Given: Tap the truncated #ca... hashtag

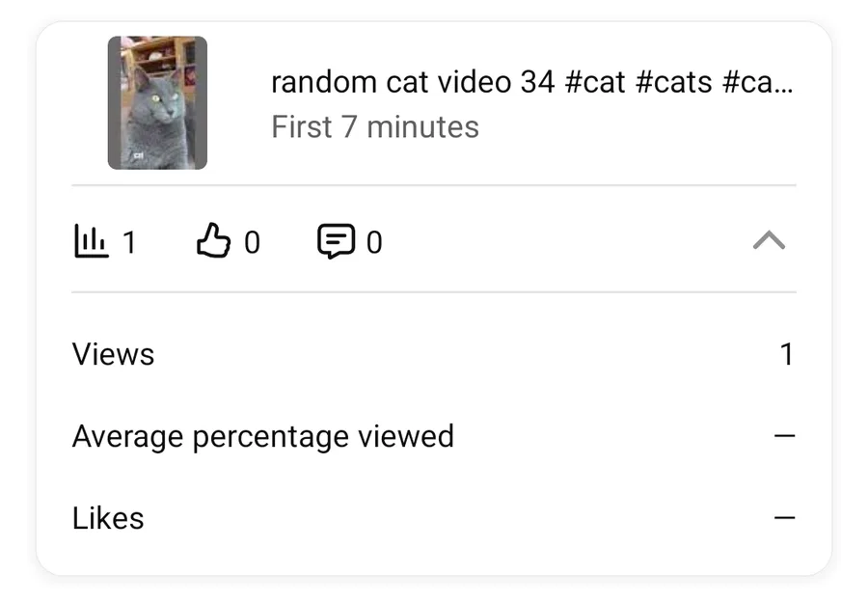Looking at the screenshot, I should [x=757, y=82].
